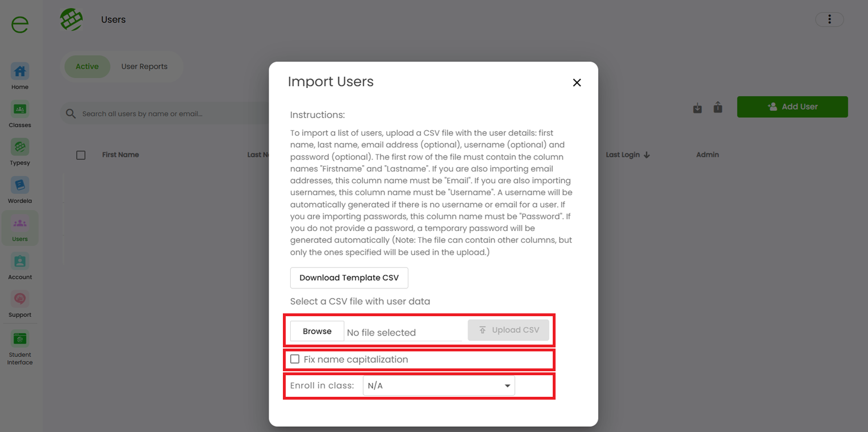Expand the Enroll in class dropdown

click(439, 386)
